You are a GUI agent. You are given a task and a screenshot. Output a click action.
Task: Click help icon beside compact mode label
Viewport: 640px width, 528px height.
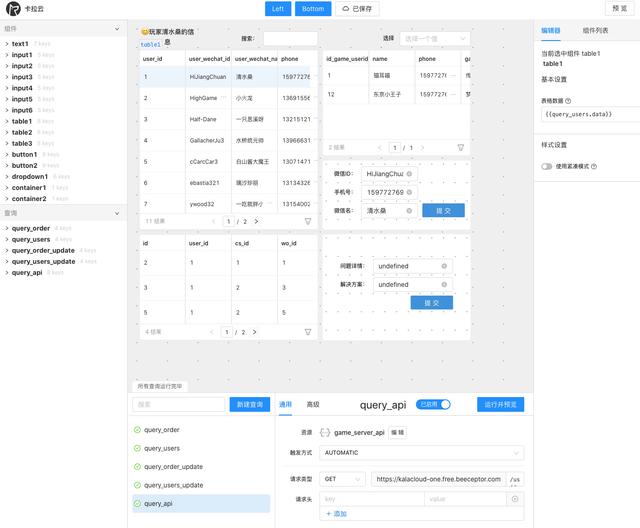tap(594, 166)
